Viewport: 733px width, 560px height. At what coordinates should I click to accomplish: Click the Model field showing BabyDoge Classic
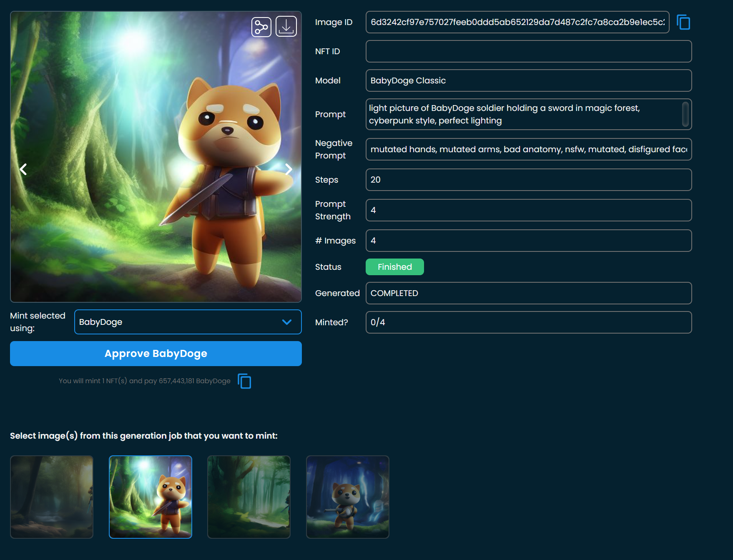click(529, 80)
